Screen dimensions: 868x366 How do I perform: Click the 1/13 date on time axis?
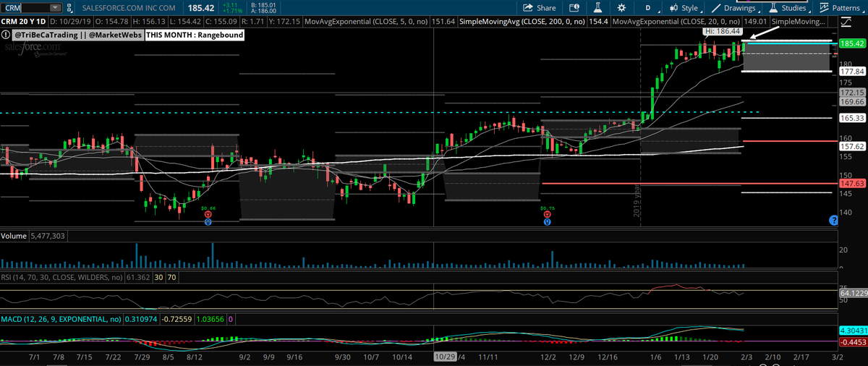tap(681, 357)
